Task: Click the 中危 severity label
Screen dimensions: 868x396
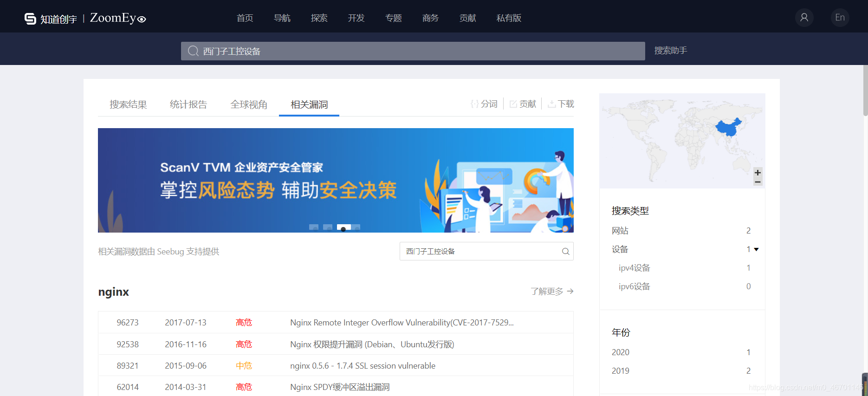Action: coord(244,366)
